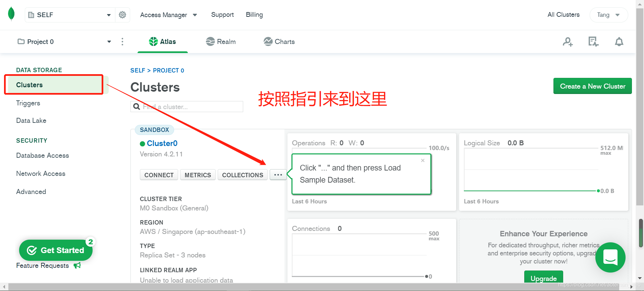Click the COLLECTIONS button
This screenshot has height=291, width=644.
[243, 175]
